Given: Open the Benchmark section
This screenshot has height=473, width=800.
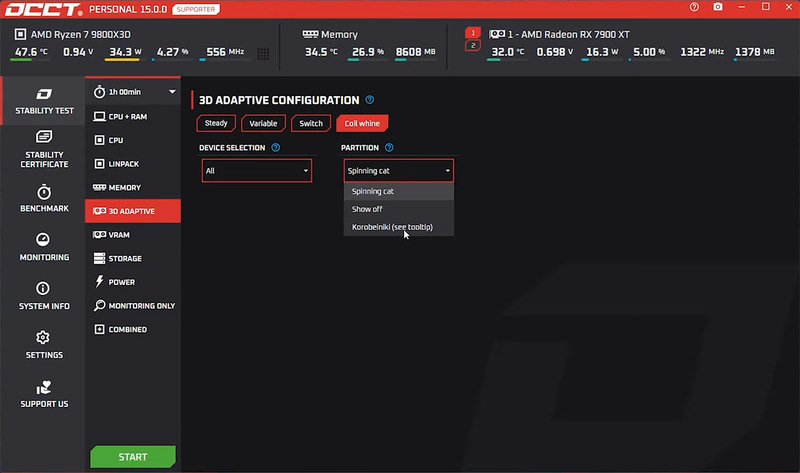Looking at the screenshot, I should [44, 198].
